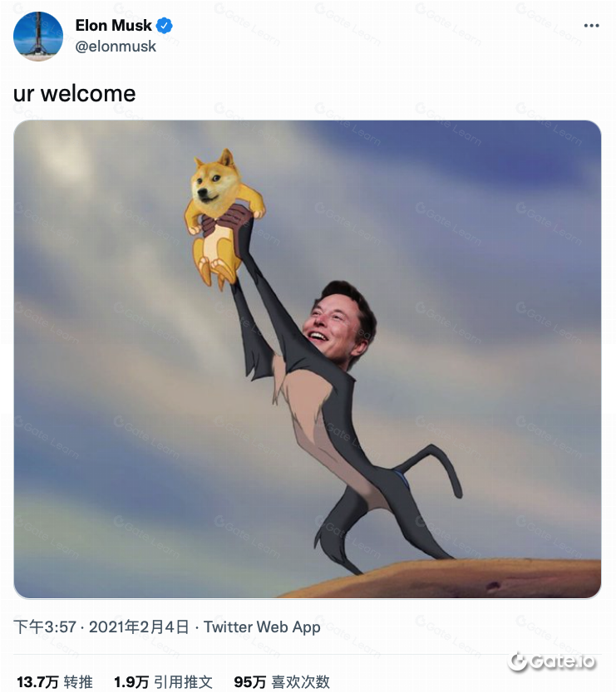Screen dimensions: 616x693
Task: Open the Elon Musk display name
Action: coord(114,26)
